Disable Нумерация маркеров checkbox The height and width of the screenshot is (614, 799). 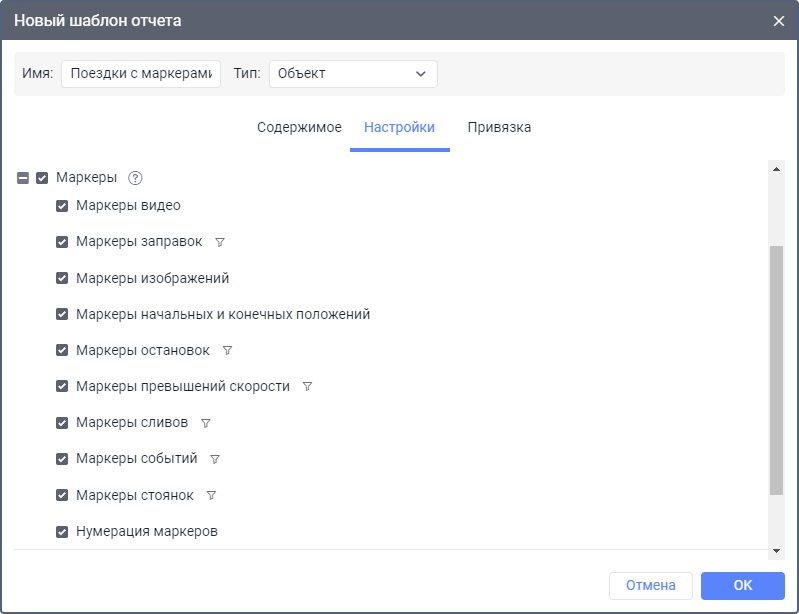pyautogui.click(x=62, y=532)
